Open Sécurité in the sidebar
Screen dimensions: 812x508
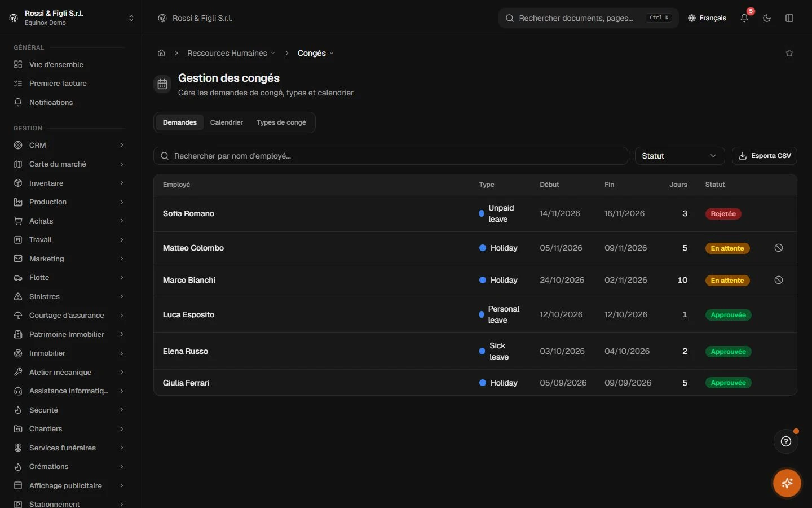[69, 410]
